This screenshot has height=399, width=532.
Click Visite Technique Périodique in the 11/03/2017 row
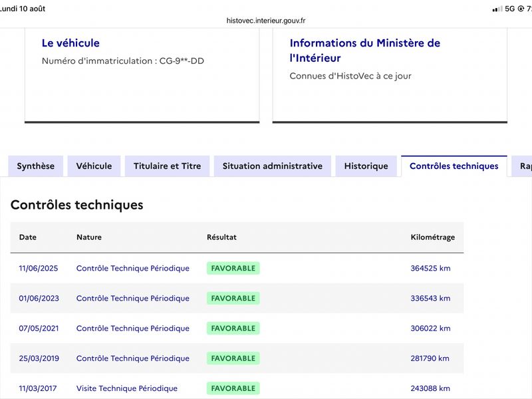127,388
